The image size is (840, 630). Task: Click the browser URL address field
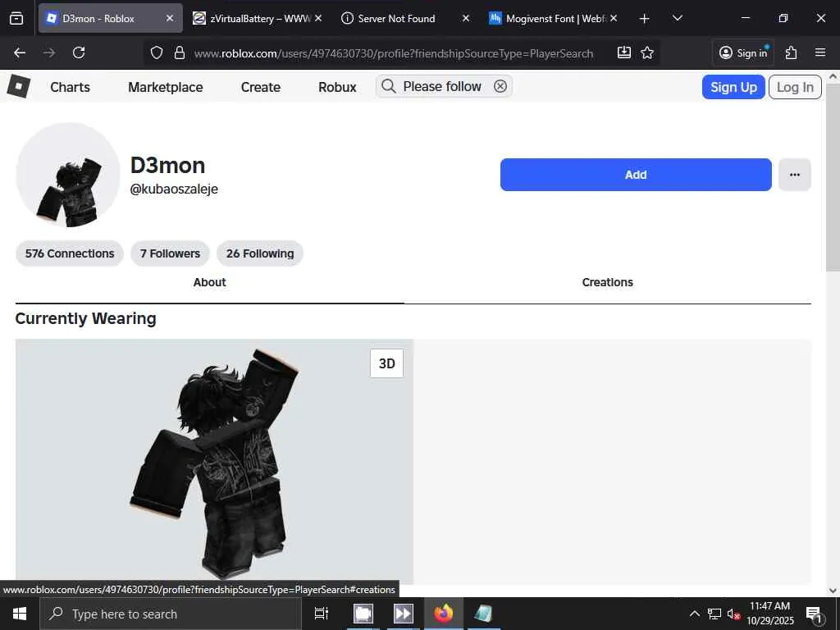(x=394, y=53)
